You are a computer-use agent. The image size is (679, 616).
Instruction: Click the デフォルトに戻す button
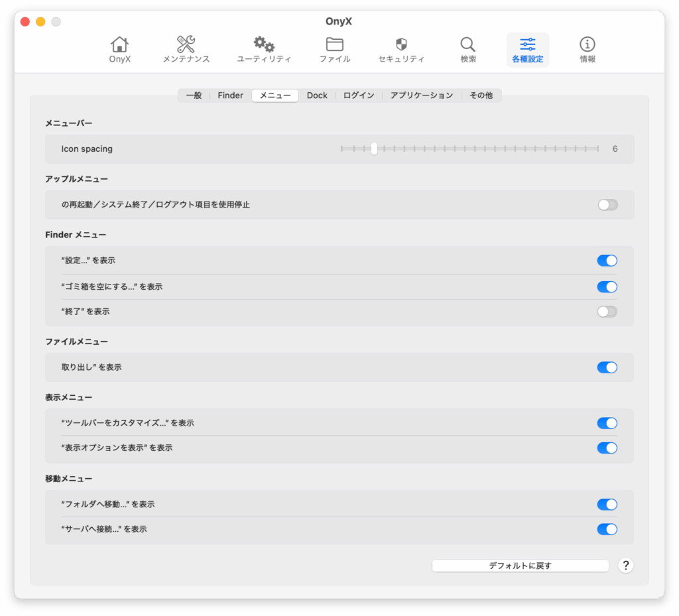(520, 566)
